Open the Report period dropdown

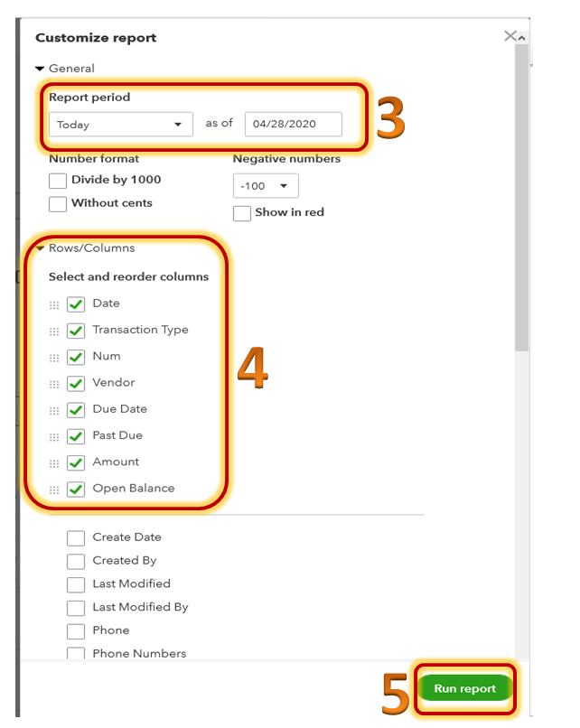[122, 124]
